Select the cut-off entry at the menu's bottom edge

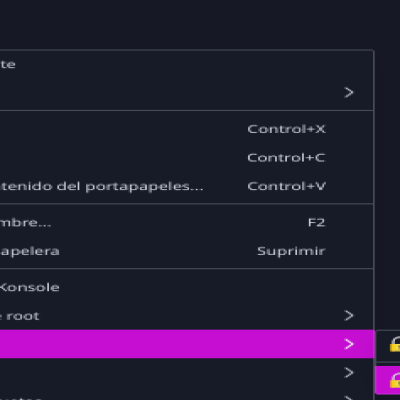tap(187, 395)
